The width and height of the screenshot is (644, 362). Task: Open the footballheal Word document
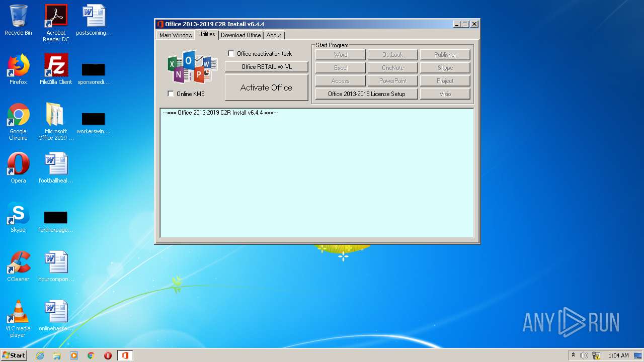(x=56, y=168)
